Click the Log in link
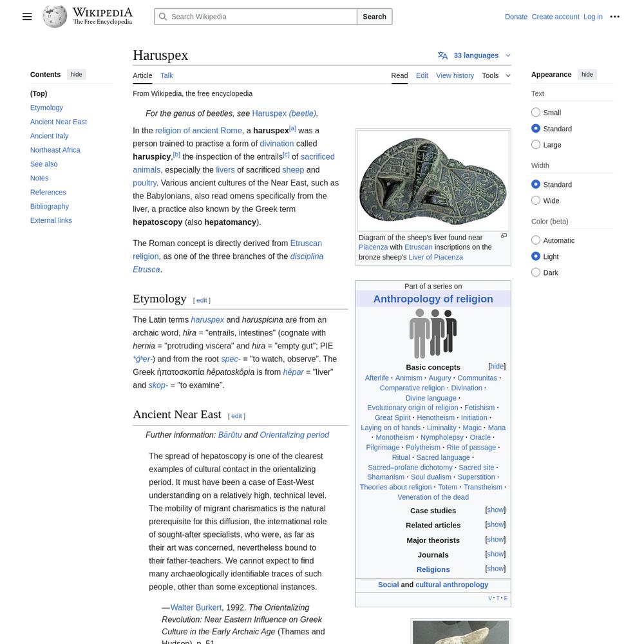644x644 pixels. coord(592,17)
